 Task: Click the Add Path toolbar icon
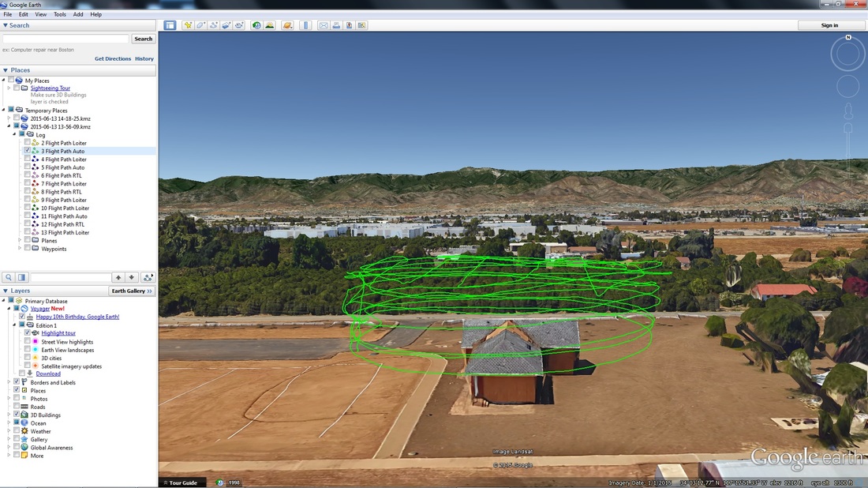(x=214, y=25)
